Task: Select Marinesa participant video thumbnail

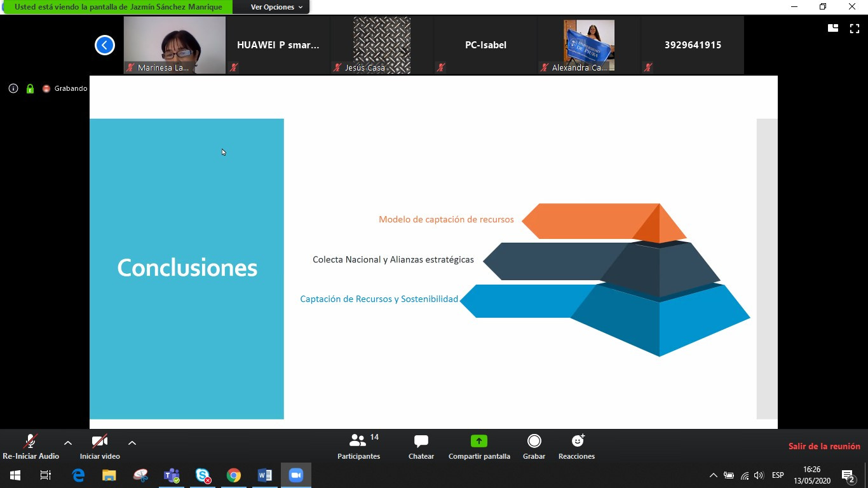Action: coord(175,45)
